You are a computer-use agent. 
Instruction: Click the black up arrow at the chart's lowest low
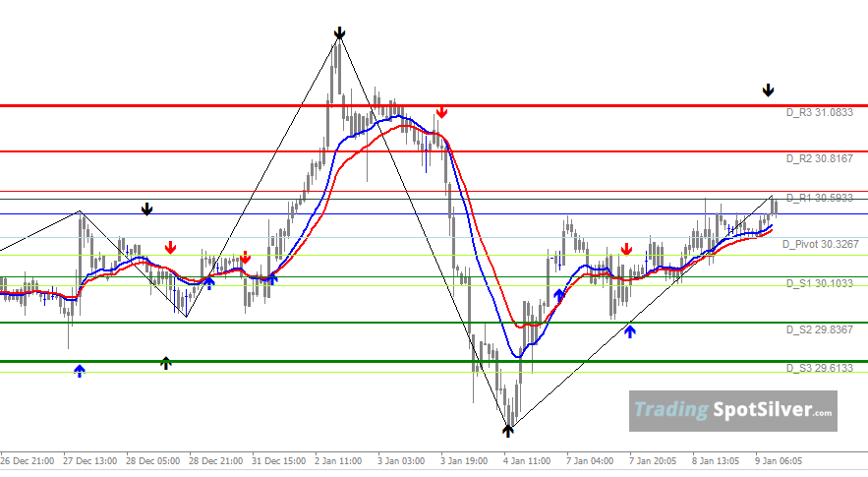(x=507, y=431)
